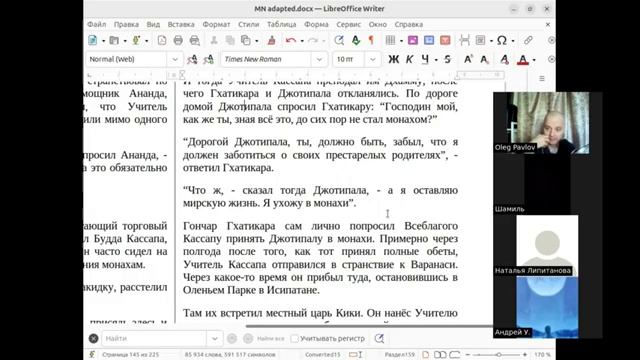Open the Вид menu
Viewport: 640px width, 360px height.
153,24
